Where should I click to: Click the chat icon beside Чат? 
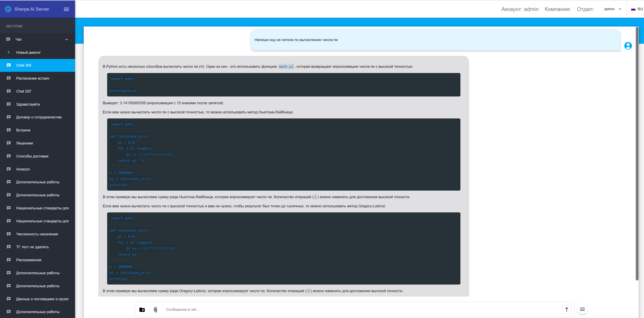point(8,39)
